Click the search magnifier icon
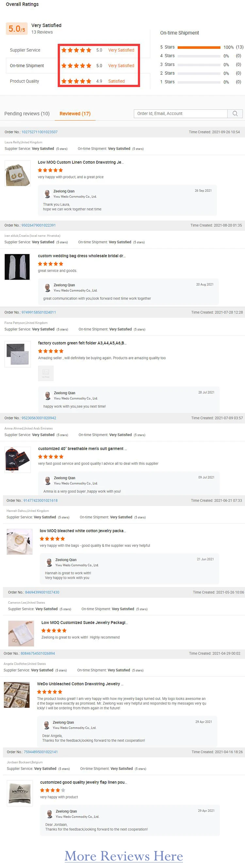 [x=235, y=114]
